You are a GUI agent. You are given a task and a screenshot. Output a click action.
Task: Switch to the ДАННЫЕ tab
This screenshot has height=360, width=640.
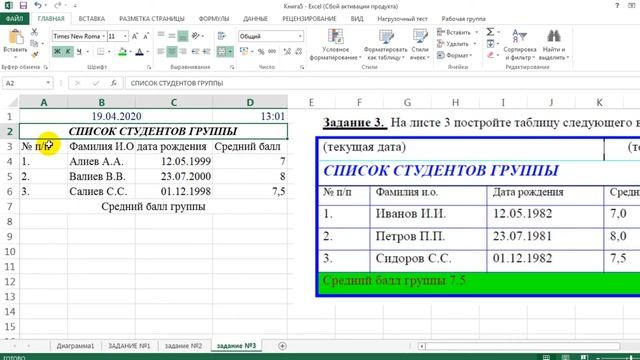point(255,19)
